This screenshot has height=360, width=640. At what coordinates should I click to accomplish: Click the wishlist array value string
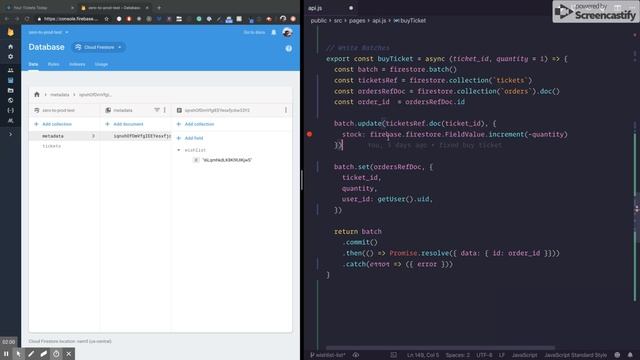point(227,160)
